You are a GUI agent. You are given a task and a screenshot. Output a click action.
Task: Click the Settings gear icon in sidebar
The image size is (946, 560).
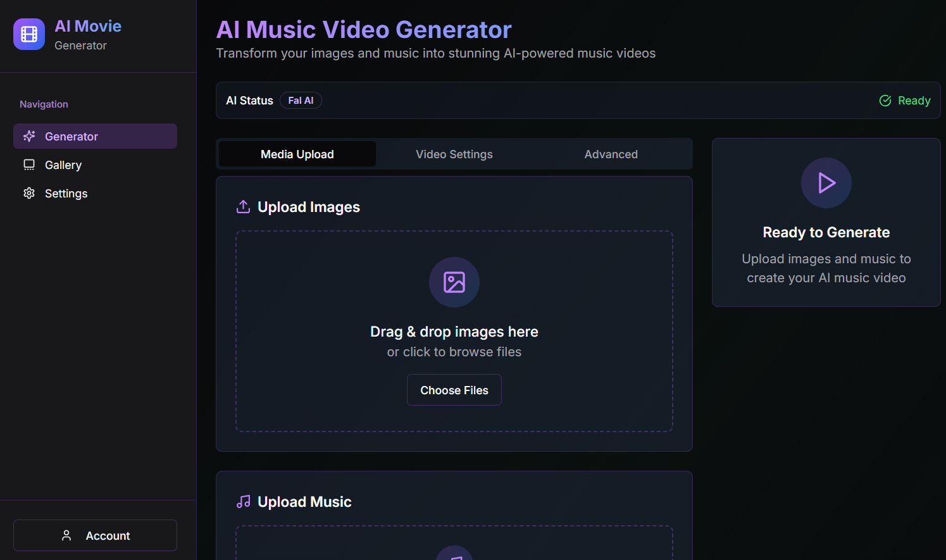pyautogui.click(x=29, y=194)
